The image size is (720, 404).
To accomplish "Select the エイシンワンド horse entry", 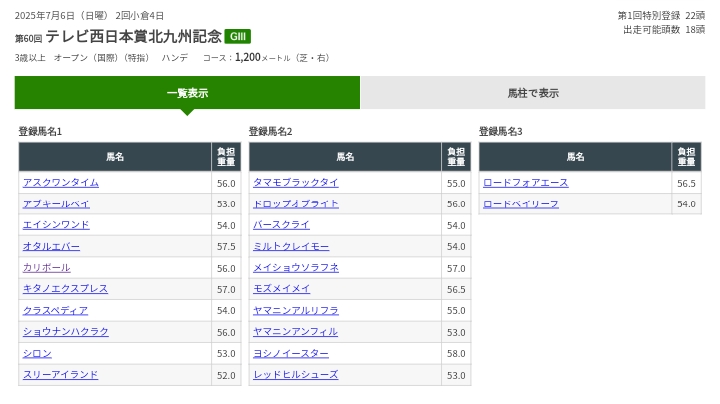I will pos(56,225).
